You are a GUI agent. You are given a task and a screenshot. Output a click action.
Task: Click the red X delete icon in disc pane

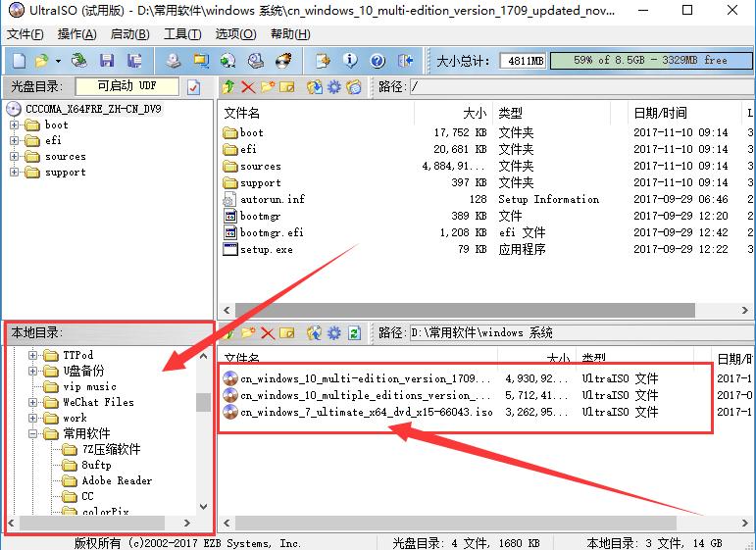point(248,87)
